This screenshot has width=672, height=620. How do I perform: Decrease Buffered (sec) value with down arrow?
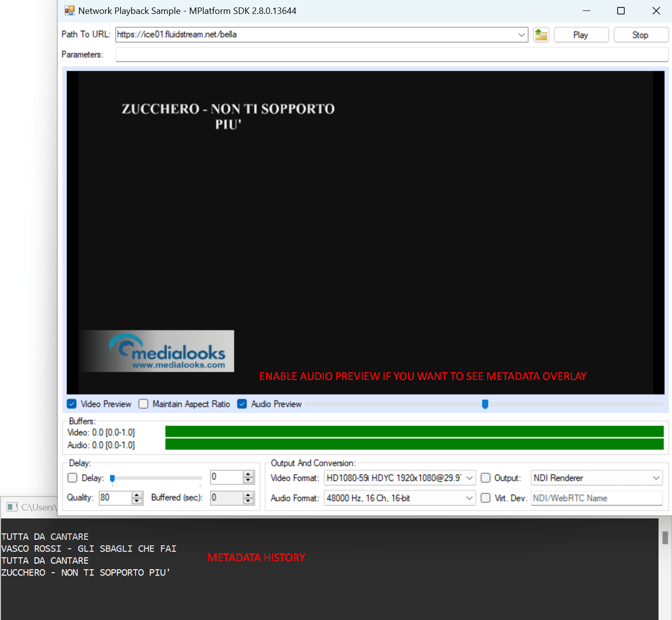249,501
